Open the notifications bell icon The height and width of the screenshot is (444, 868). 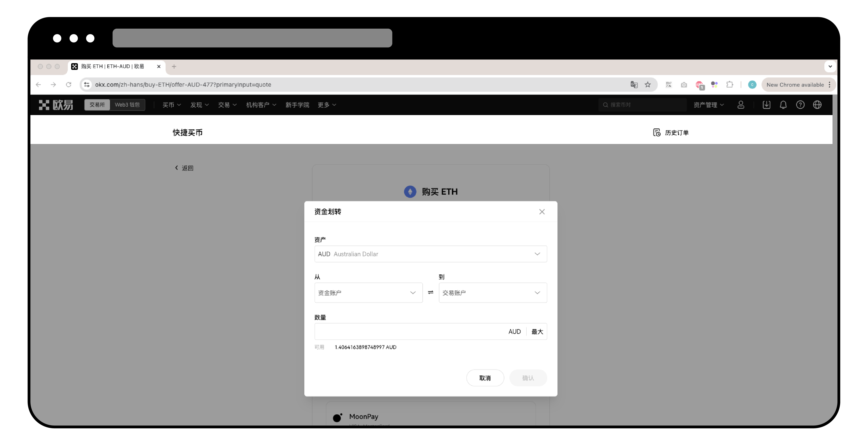783,105
